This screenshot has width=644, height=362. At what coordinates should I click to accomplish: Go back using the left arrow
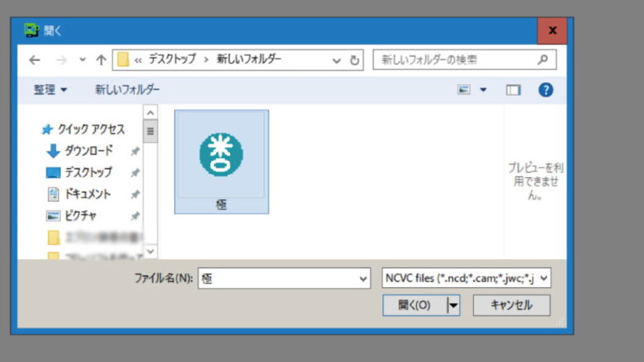pos(35,60)
